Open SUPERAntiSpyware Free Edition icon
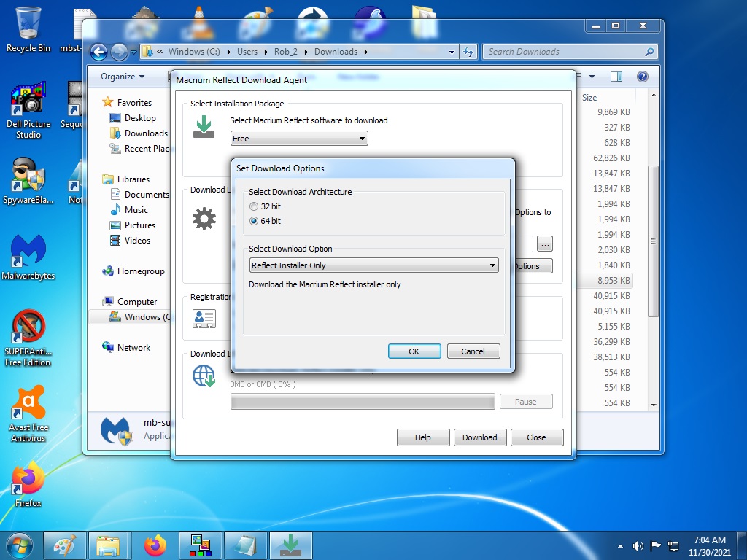747x560 pixels. [x=28, y=338]
